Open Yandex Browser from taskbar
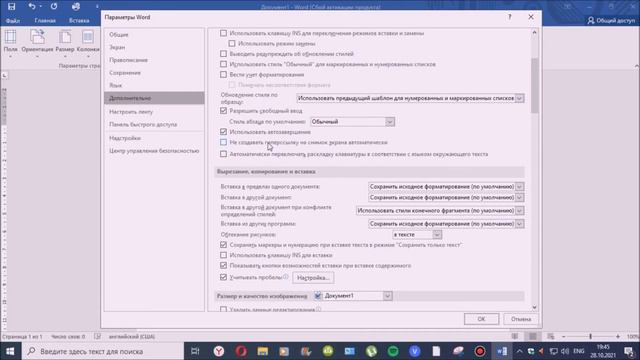 pos(219,351)
